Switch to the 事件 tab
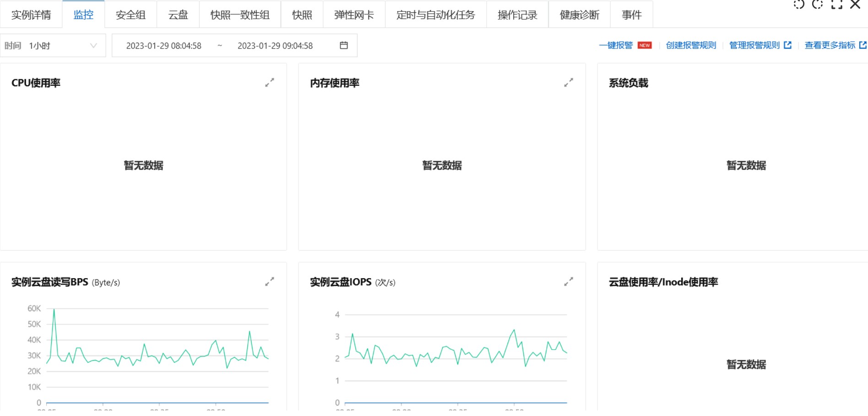The image size is (868, 416). click(x=632, y=15)
